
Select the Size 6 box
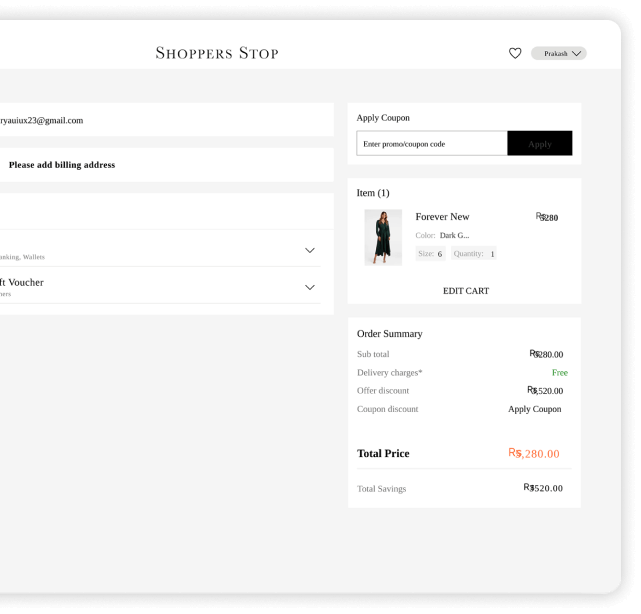tap(430, 254)
